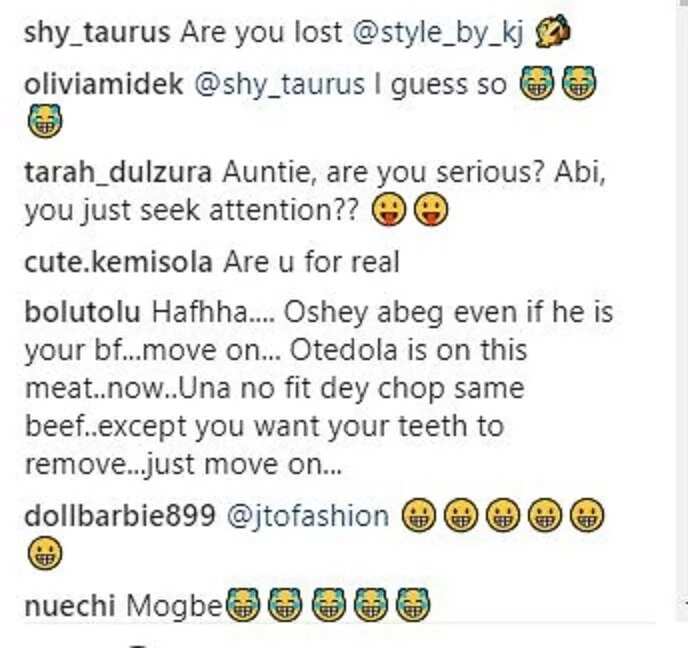Open the cute.kemisola username link
Viewport: 688px width, 648px height.
[118, 263]
